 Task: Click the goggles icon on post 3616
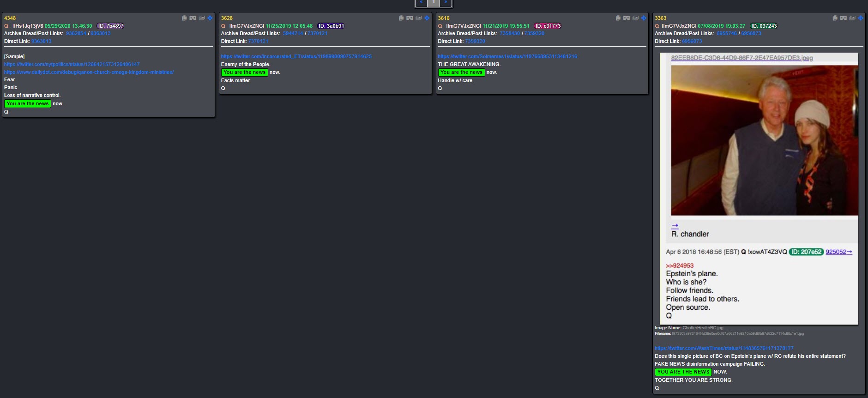click(x=627, y=18)
